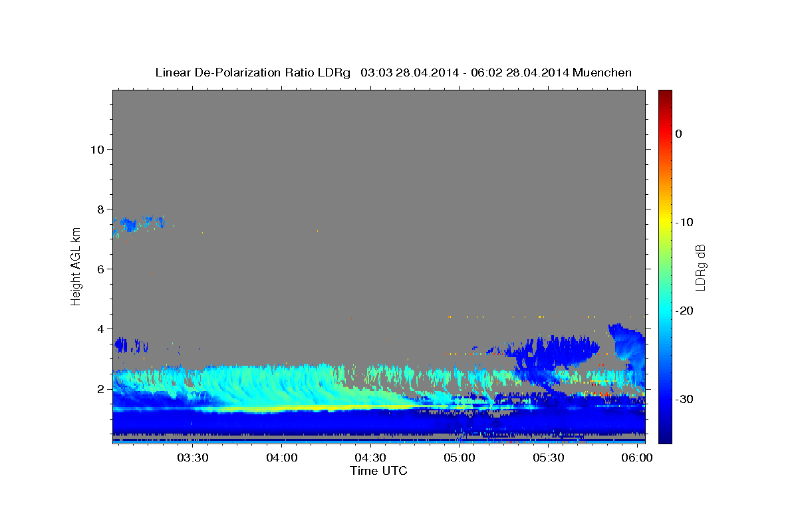The height and width of the screenshot is (532, 798).
Task: Click the high cloud patch near 7.5 km
Action: point(138,224)
